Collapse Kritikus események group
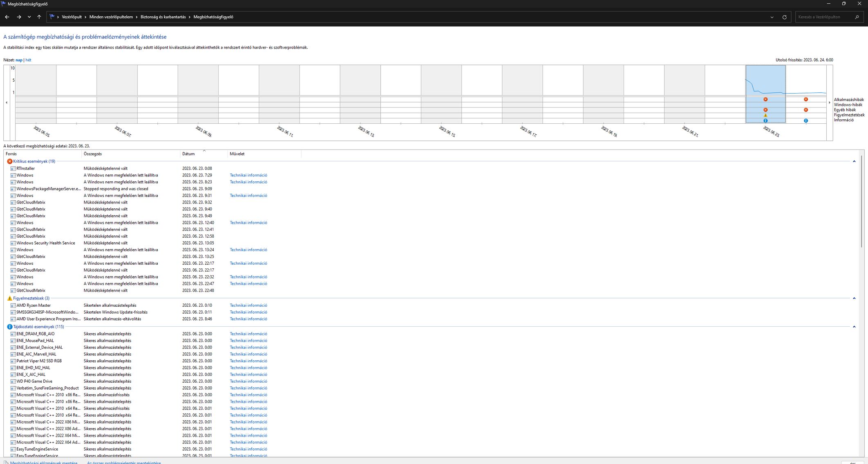This screenshot has width=868, height=464. 854,161
